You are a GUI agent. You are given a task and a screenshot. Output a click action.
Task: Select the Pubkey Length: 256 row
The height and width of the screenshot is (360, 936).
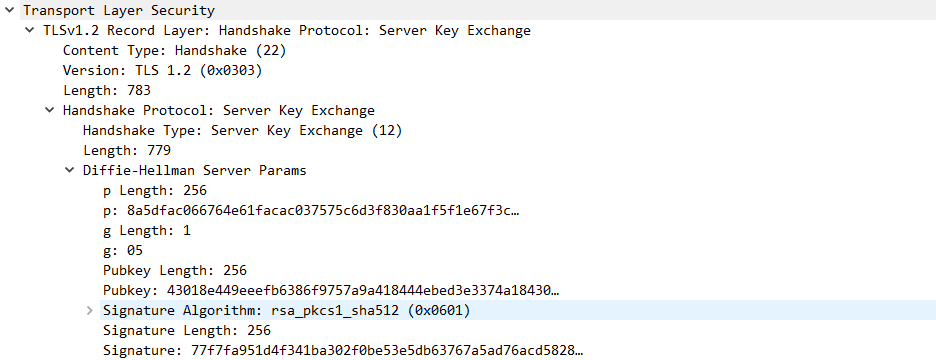[x=175, y=270]
